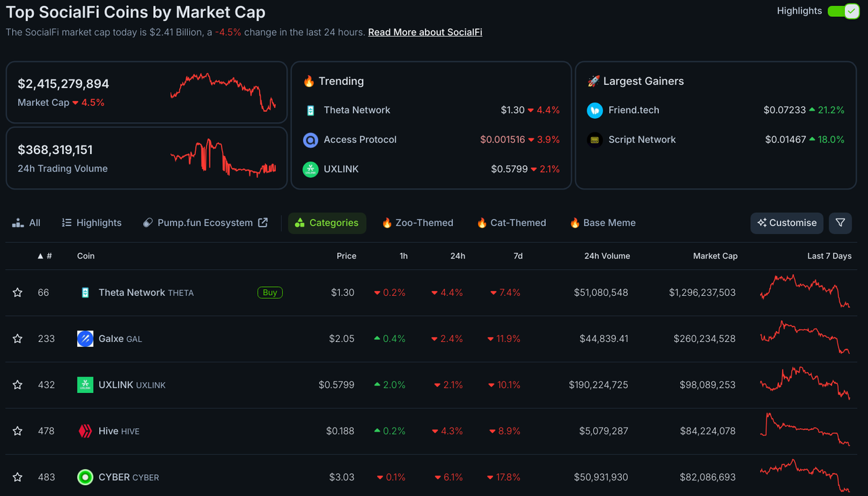The width and height of the screenshot is (868, 496).
Task: Click the Theta Network icon in Trending
Action: [x=311, y=110]
